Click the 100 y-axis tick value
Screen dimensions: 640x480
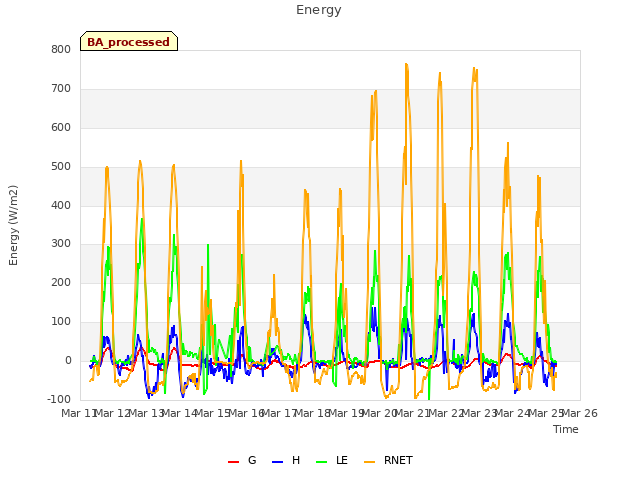point(61,322)
